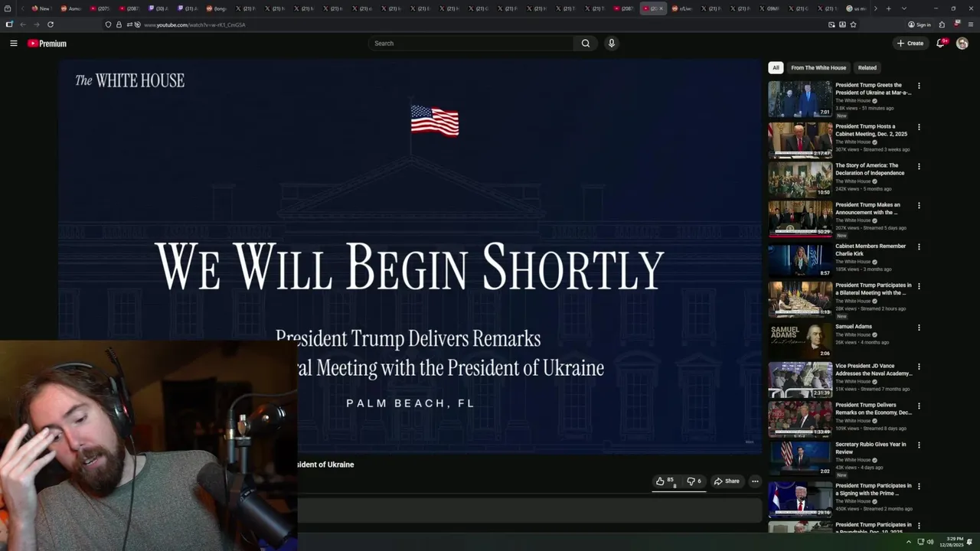Open thumbnail of 'Vice President JD Vance Addresses the Naval Academy'

(x=800, y=380)
